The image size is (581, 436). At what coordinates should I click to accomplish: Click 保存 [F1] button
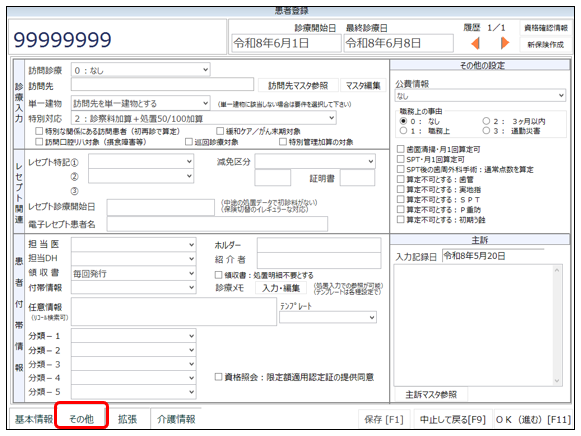384,419
